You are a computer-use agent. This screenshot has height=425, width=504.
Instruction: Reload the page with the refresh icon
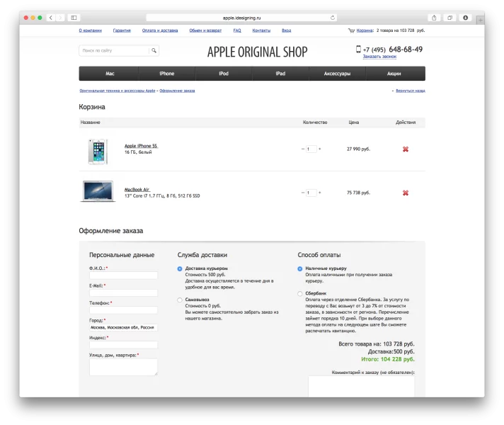[x=333, y=18]
